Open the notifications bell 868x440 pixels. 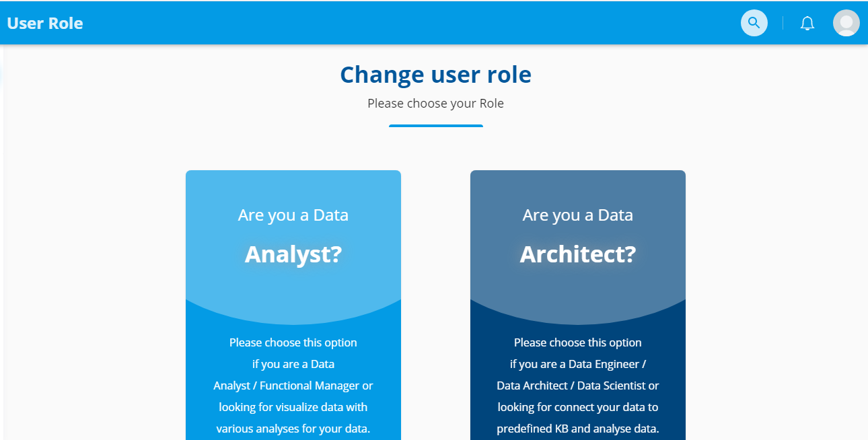coord(807,24)
